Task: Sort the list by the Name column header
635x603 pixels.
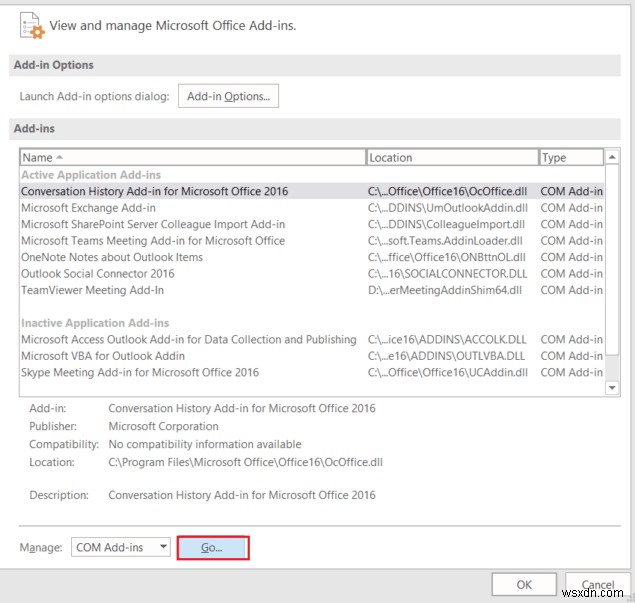Action: pyautogui.click(x=192, y=157)
